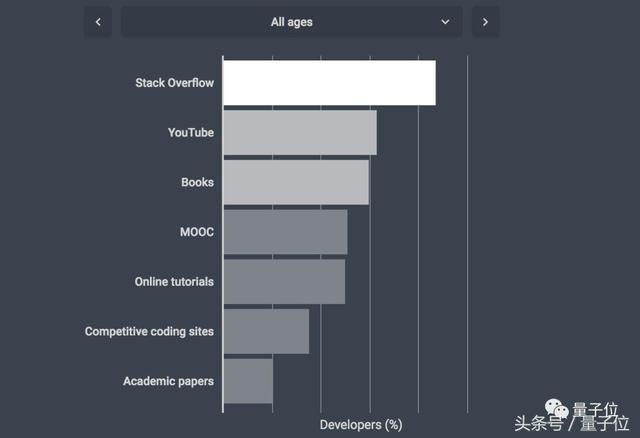Click the Developers (%) axis title
Image resolution: width=640 pixels, height=438 pixels.
point(361,425)
